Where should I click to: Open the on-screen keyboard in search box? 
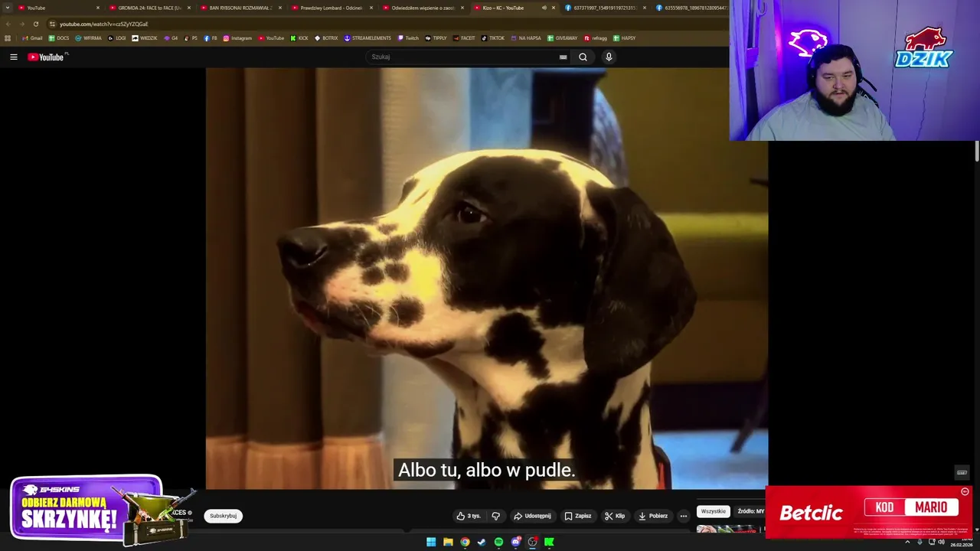click(563, 57)
